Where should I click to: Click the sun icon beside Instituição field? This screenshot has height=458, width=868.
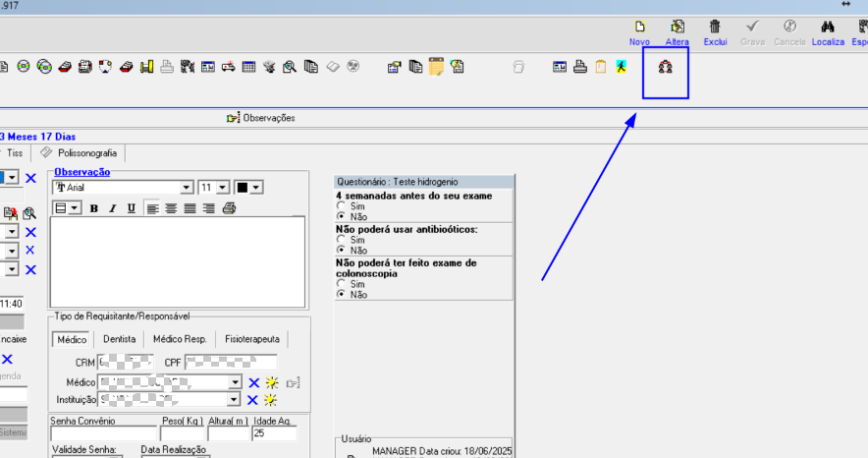270,400
